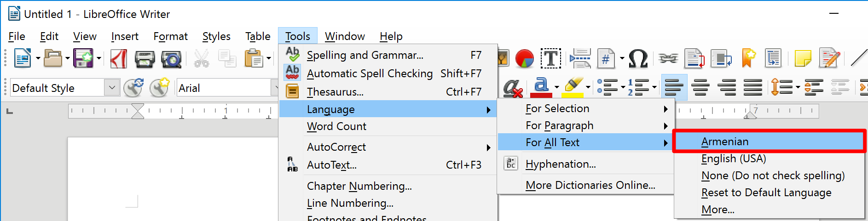The height and width of the screenshot is (221, 868).
Task: Expand AutoCorrect submenu
Action: (x=388, y=147)
